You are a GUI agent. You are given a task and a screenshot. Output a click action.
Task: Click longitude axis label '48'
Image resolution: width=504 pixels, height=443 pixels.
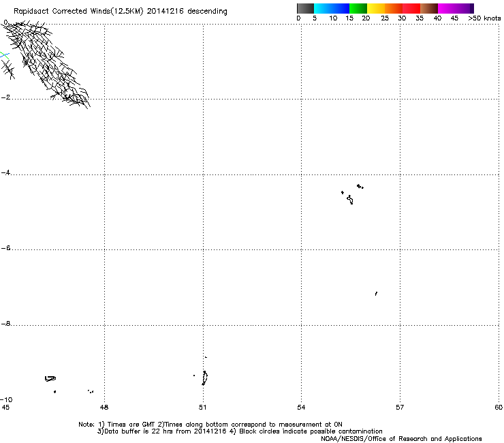[x=104, y=408]
